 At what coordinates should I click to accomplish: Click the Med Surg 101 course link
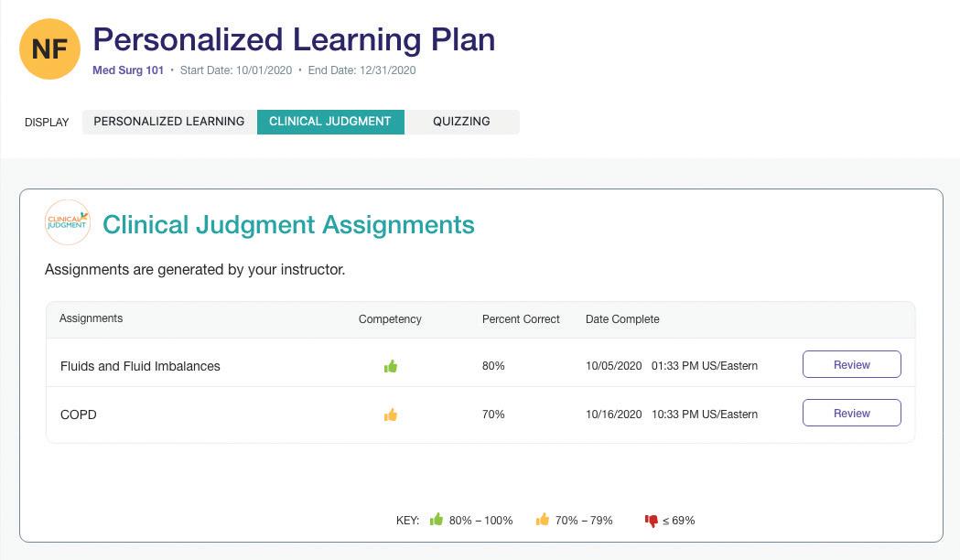tap(128, 70)
